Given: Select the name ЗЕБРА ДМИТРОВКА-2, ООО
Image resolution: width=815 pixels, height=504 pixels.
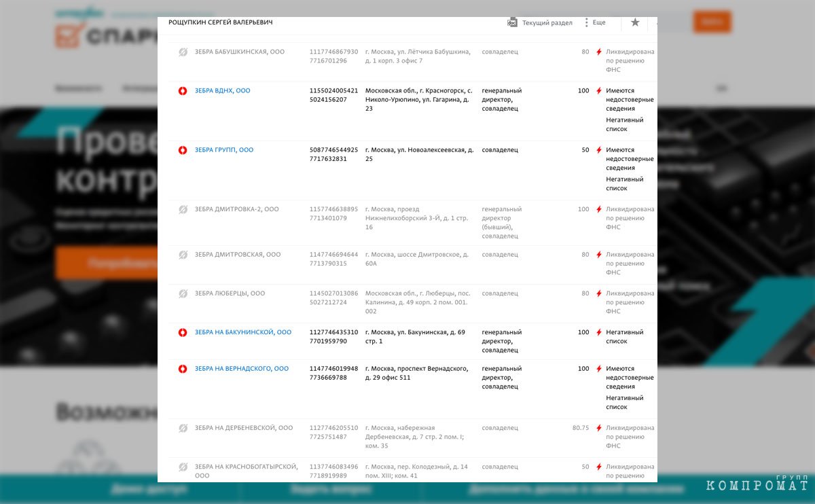Looking at the screenshot, I should (x=236, y=209).
